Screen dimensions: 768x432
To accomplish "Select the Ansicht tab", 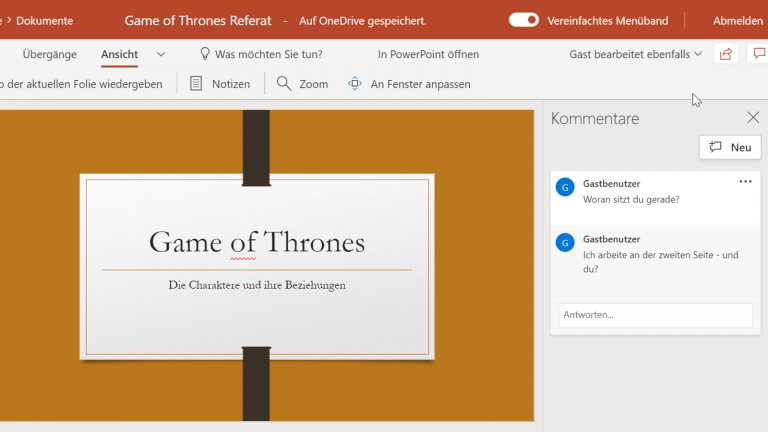I will pyautogui.click(x=120, y=54).
